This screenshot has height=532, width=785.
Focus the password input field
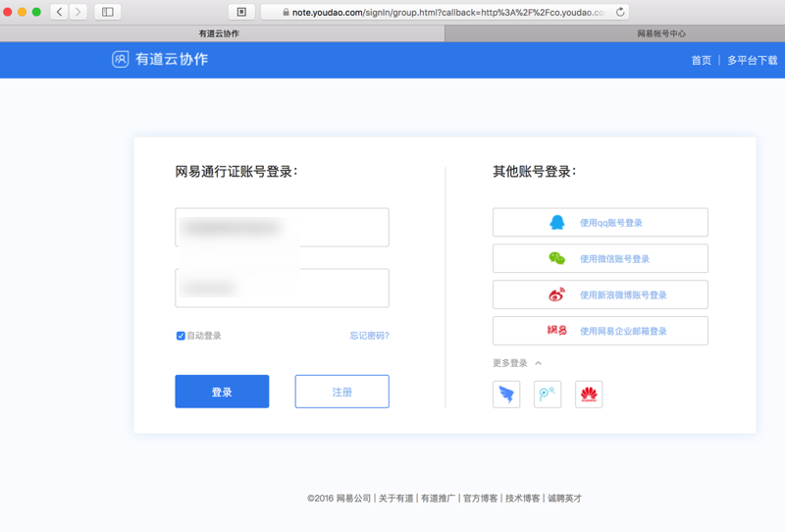click(282, 288)
